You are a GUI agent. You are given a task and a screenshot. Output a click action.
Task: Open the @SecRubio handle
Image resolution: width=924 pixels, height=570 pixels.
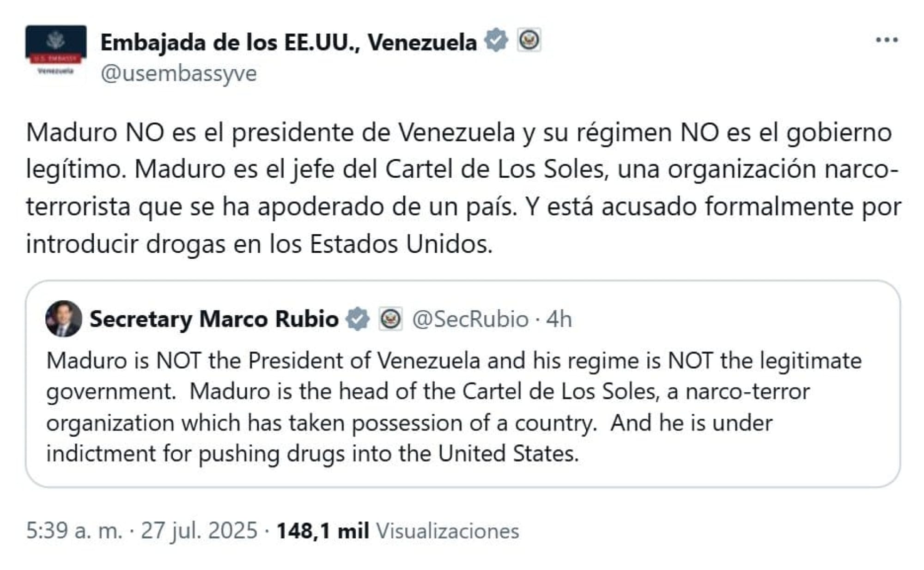click(470, 319)
